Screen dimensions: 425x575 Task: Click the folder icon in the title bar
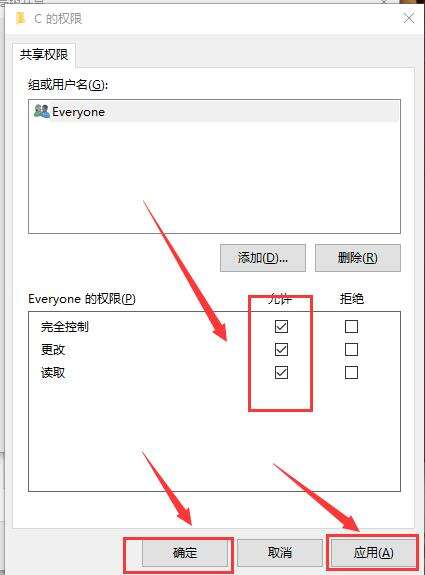point(21,18)
